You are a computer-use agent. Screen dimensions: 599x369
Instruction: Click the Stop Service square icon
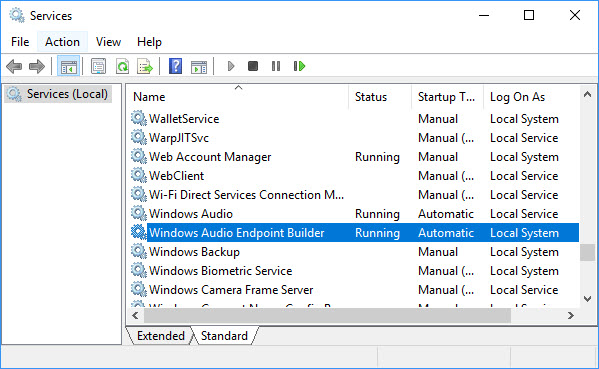pos(253,66)
